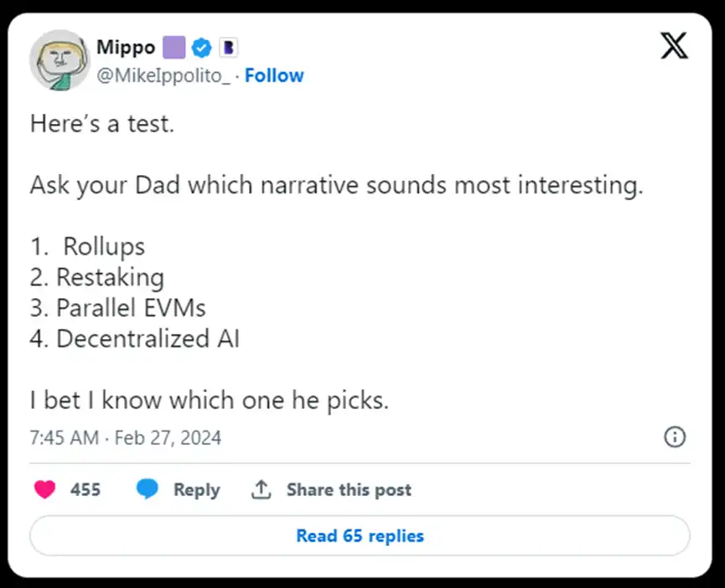Click the affiliate badge next to verified checkmark

click(x=228, y=47)
